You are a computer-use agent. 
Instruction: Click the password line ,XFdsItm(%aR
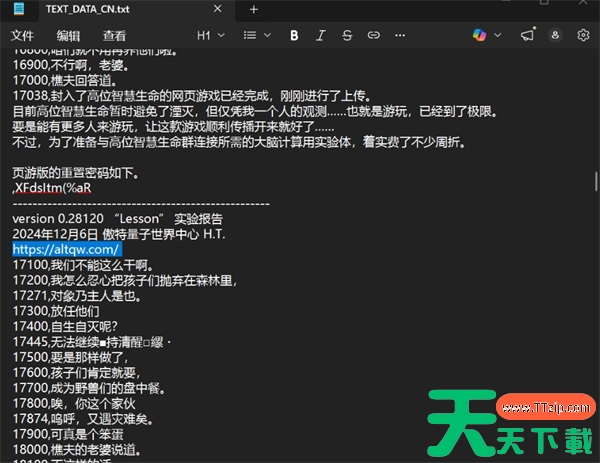click(x=52, y=188)
